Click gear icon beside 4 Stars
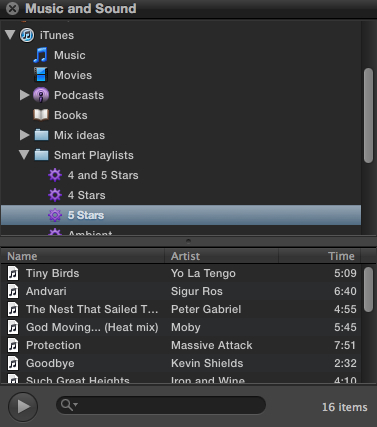The image size is (377, 427). click(55, 195)
